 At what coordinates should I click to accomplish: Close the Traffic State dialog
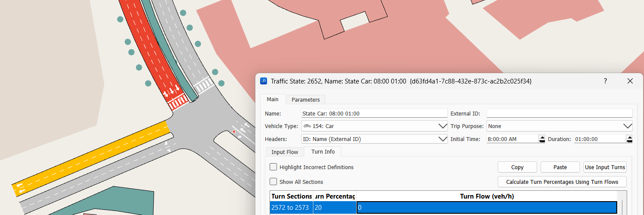pos(630,81)
